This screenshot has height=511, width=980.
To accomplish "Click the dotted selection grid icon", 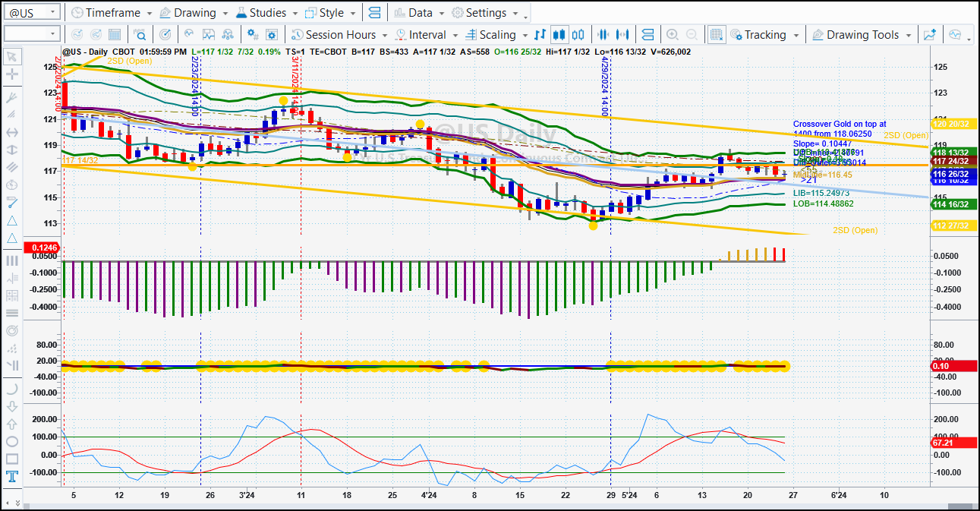I will (x=717, y=35).
